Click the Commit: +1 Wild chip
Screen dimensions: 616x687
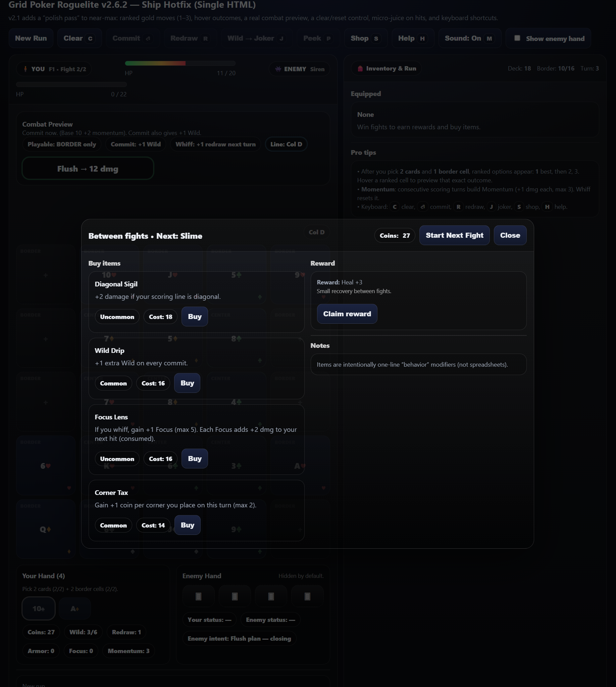(x=136, y=144)
